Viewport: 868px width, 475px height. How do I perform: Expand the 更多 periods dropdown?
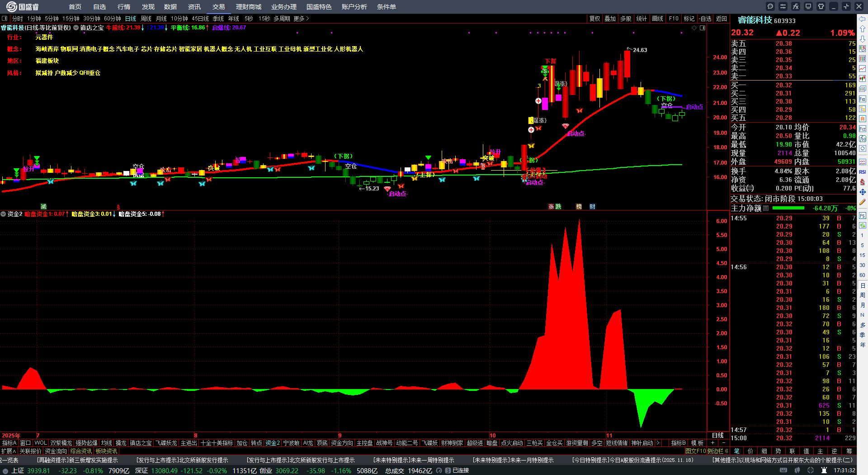pos(301,19)
